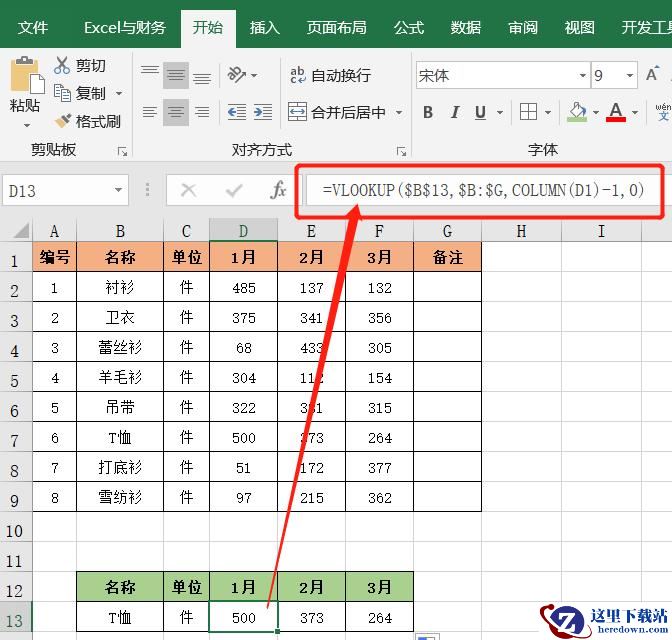Viewport: 672px width, 640px height.
Task: Apply the red font color
Action: [x=616, y=112]
